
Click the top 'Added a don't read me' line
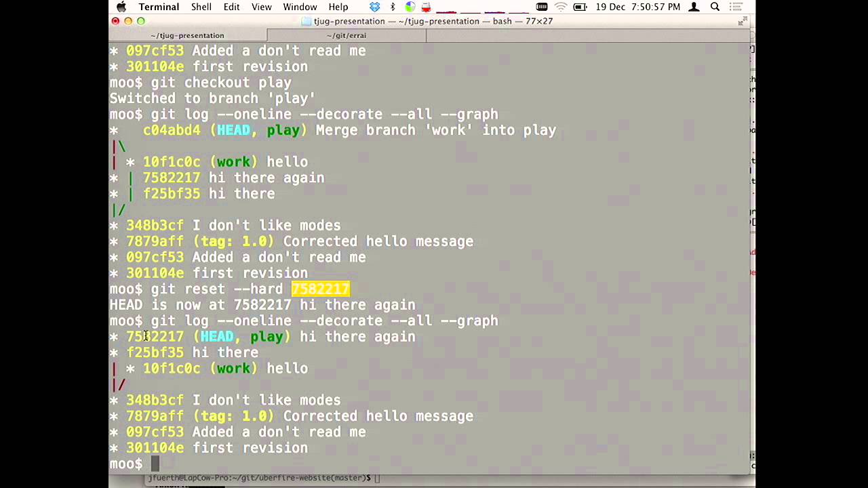point(237,51)
